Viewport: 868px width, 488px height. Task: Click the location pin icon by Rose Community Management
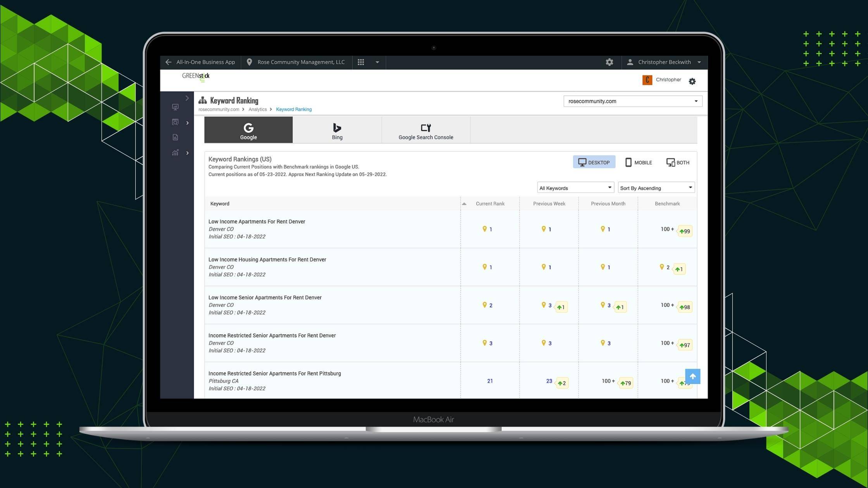[249, 62]
